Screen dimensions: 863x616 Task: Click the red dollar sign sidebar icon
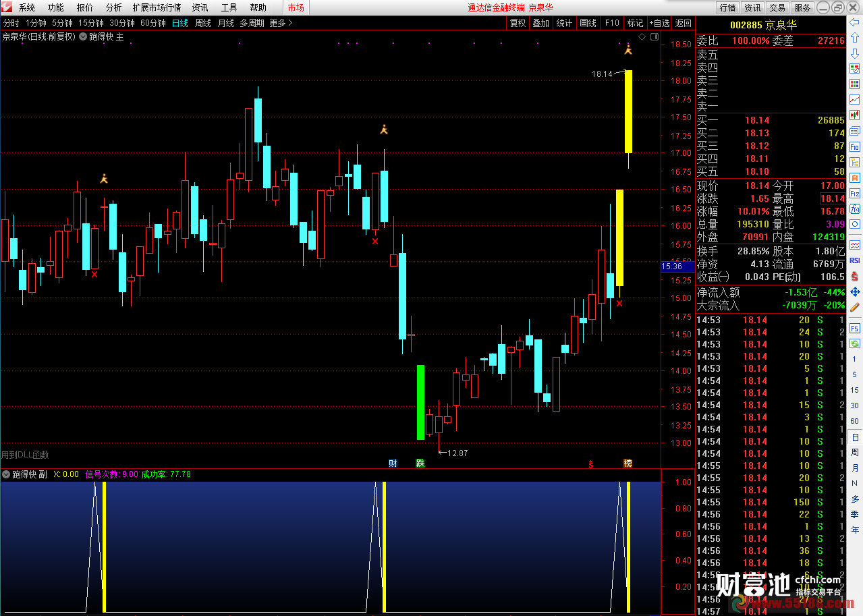pos(854,275)
